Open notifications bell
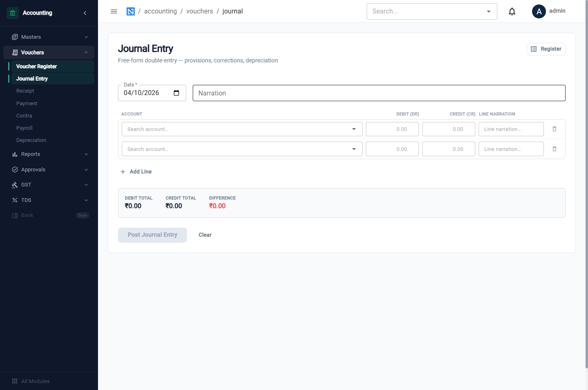The height and width of the screenshot is (390, 588). [x=512, y=11]
